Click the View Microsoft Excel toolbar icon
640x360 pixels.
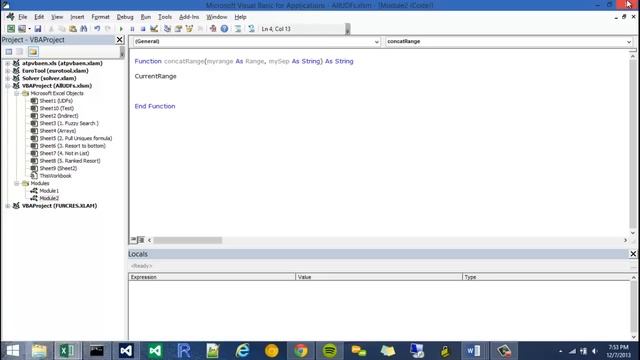click(11, 29)
